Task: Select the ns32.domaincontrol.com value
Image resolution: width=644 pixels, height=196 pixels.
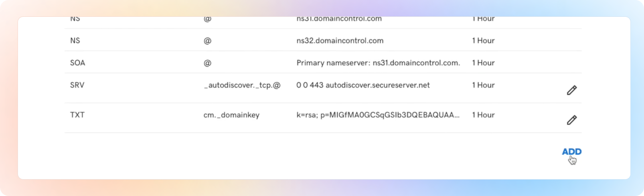Action: (340, 40)
